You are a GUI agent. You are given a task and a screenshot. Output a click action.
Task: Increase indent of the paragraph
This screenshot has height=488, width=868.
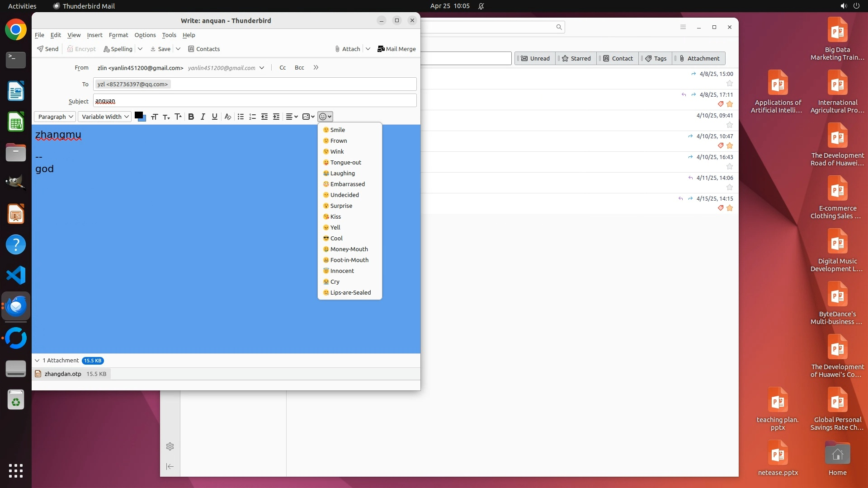pos(276,117)
